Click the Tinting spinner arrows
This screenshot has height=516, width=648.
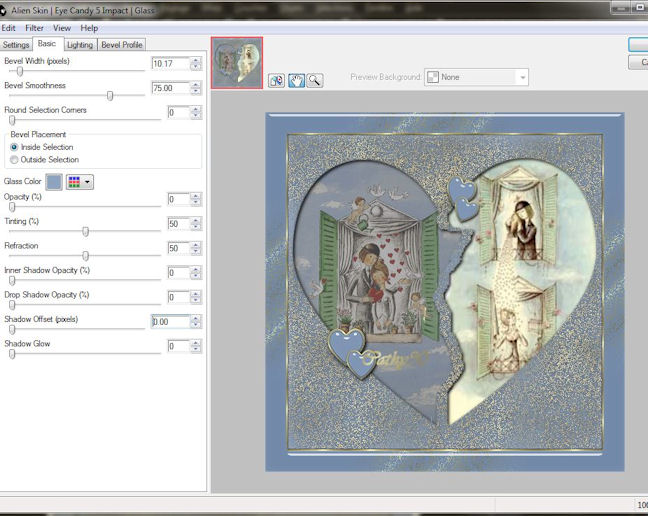click(x=196, y=224)
